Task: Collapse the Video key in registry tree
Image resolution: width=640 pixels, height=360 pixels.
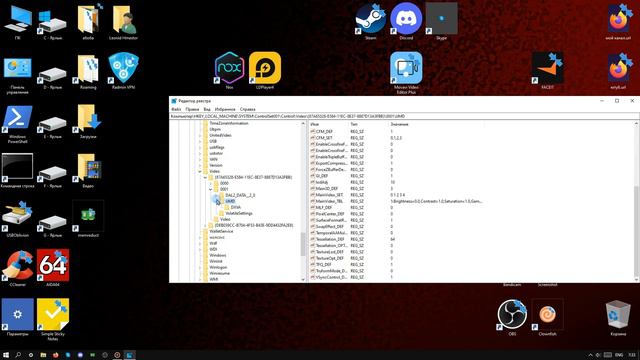Action: pyautogui.click(x=200, y=171)
